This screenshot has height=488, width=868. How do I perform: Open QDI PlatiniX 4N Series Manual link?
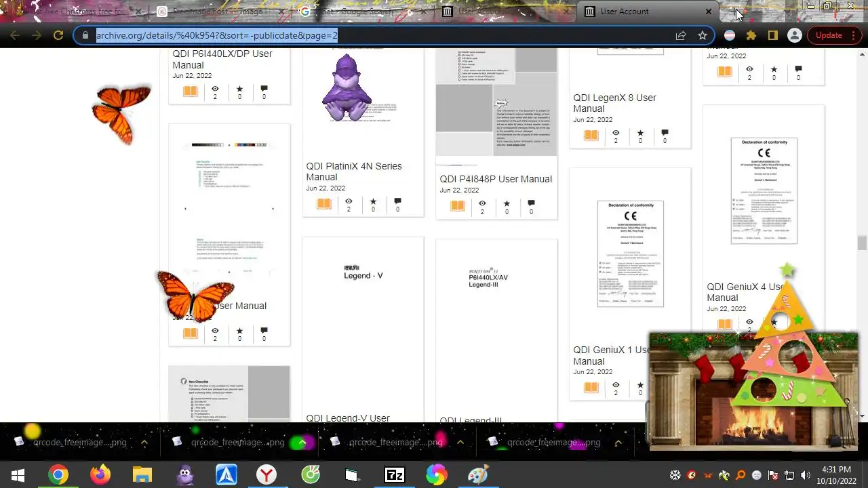point(354,171)
